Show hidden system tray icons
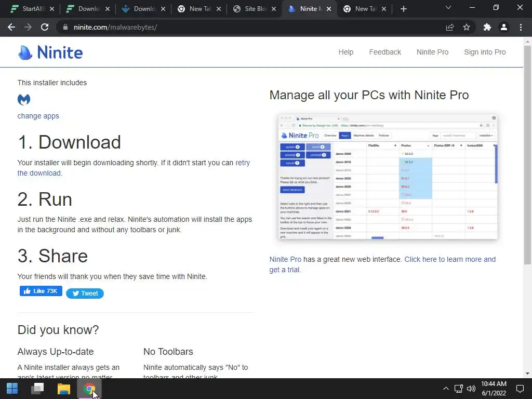Viewport: 532px width, 399px height. click(x=446, y=389)
